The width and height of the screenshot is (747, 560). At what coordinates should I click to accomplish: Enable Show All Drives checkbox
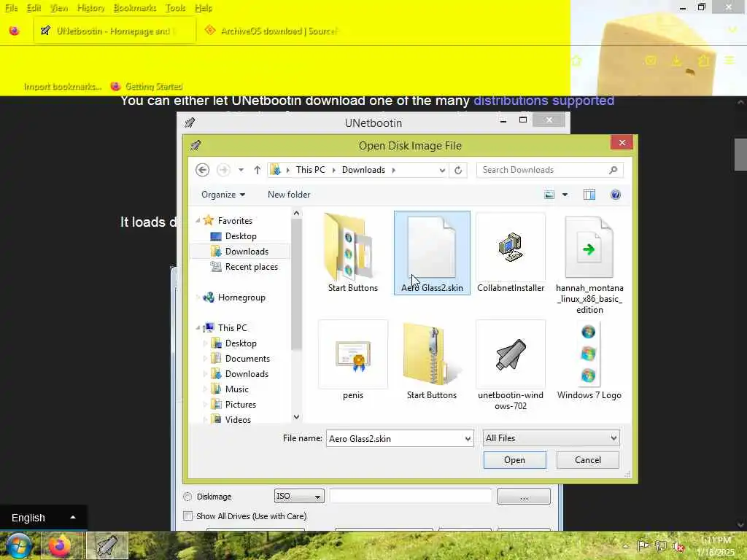[187, 516]
